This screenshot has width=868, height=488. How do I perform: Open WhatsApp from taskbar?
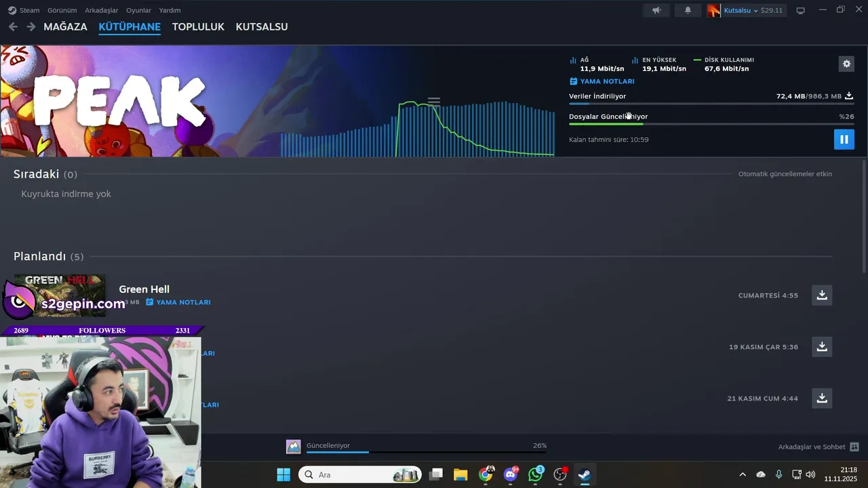click(x=536, y=474)
